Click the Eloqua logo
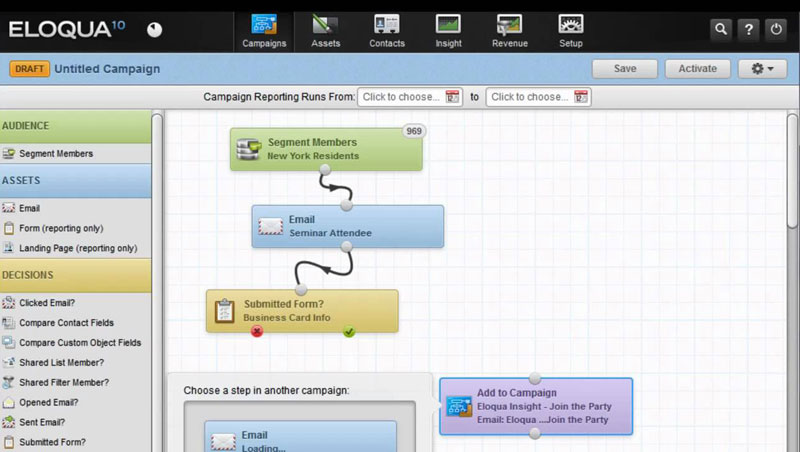This screenshot has width=800, height=452. coord(66,29)
